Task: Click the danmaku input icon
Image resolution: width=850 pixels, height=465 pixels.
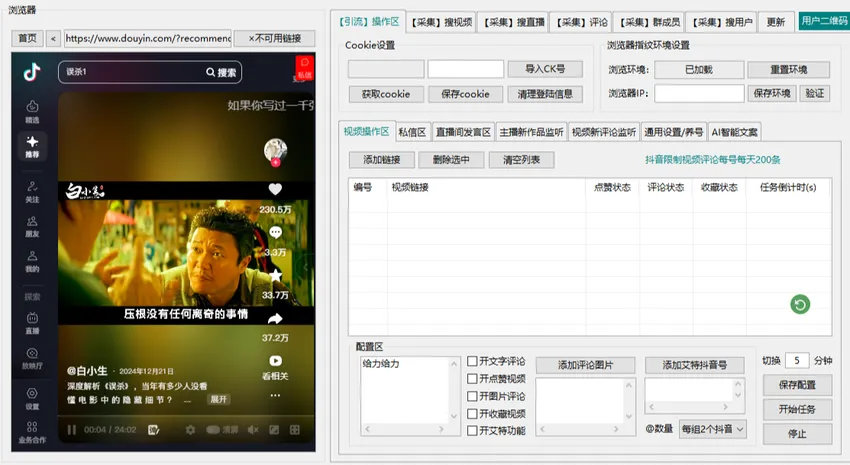Action: tap(153, 430)
